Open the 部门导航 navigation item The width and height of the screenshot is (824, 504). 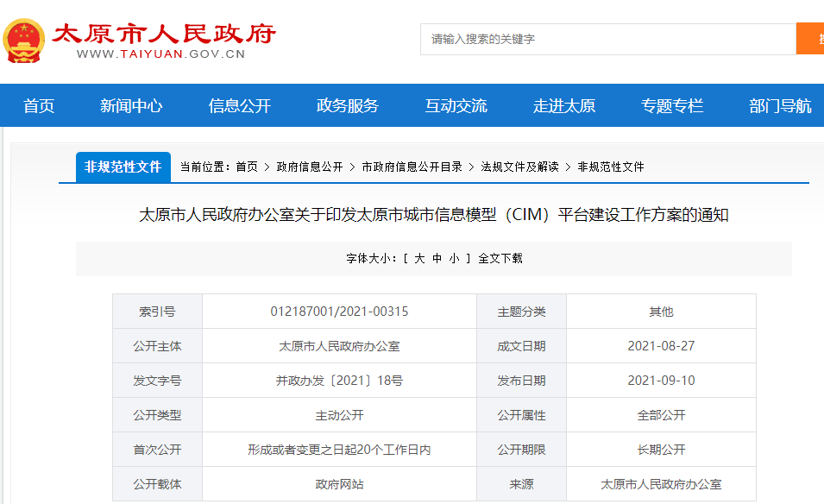click(x=780, y=105)
